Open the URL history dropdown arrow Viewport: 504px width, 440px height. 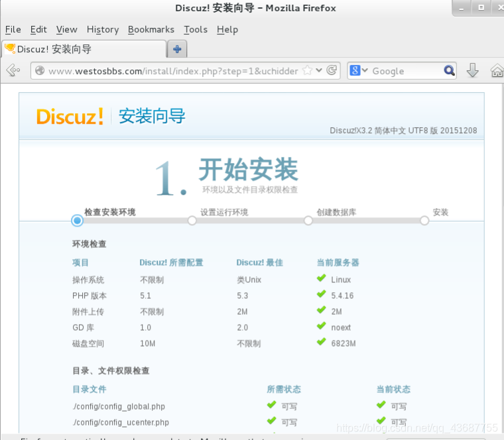click(319, 70)
